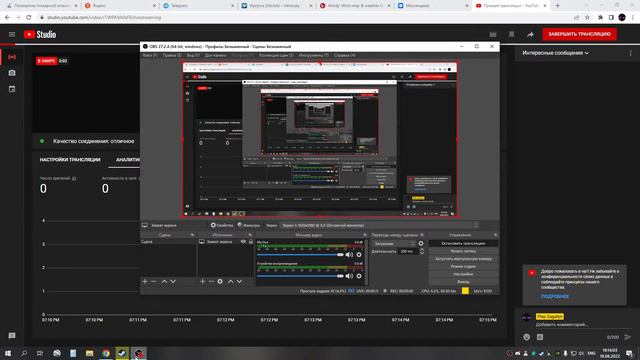Adjust the Desktop Audio volume slider

300,276
